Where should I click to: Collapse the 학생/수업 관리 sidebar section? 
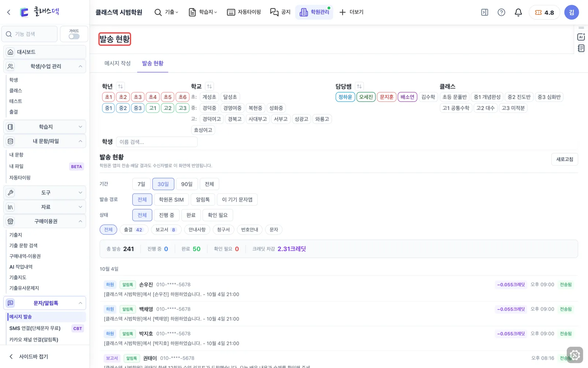[45, 66]
